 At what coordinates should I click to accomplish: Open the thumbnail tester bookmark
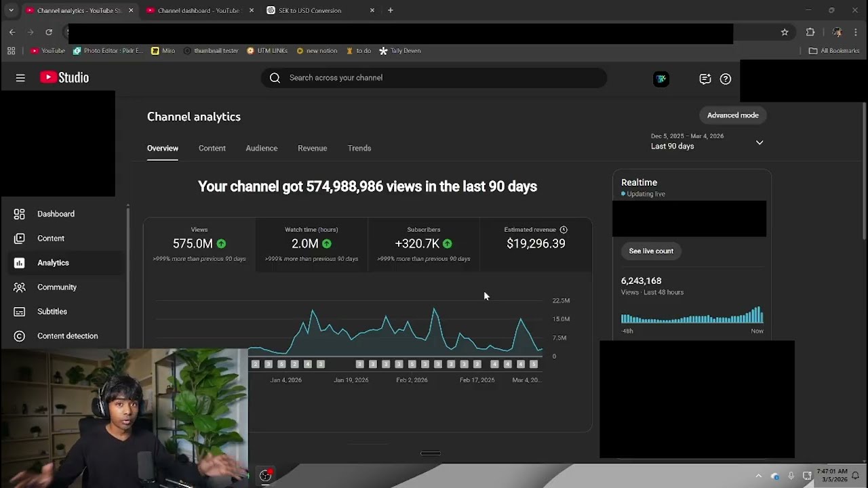211,51
